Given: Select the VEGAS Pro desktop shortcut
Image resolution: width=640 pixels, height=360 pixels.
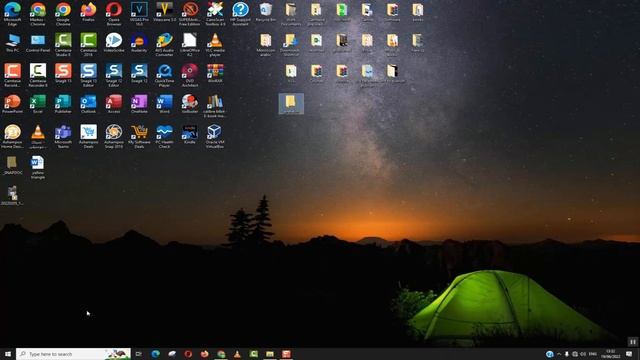Looking at the screenshot, I should (139, 13).
